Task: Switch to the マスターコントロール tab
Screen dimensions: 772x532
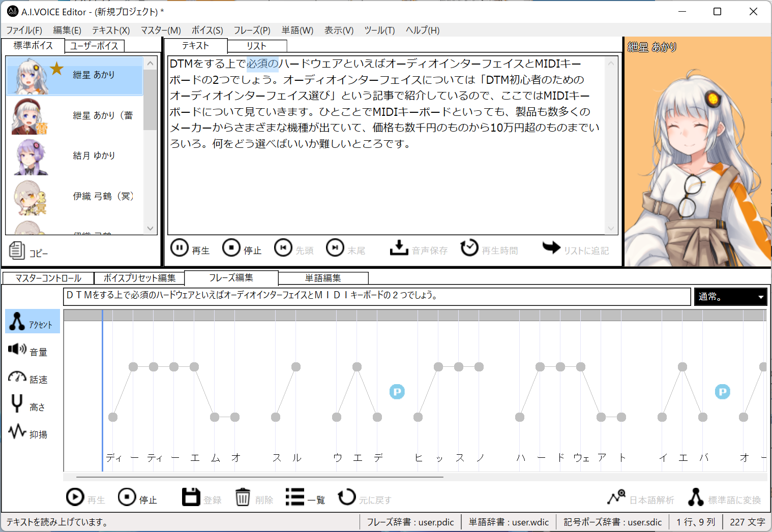Action: point(48,278)
